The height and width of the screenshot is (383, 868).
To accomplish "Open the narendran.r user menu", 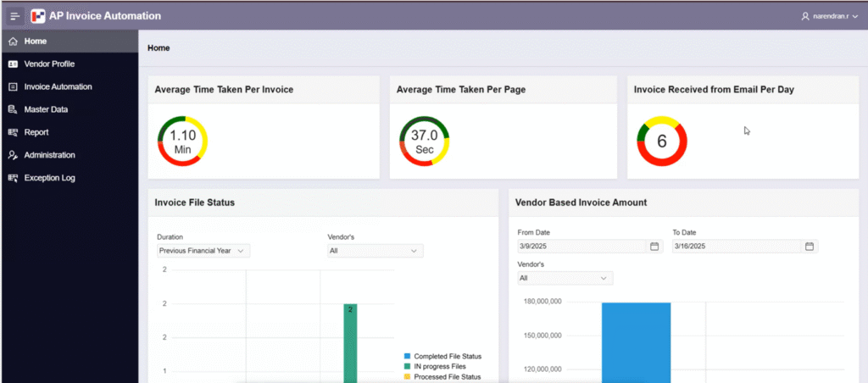I will tap(831, 16).
